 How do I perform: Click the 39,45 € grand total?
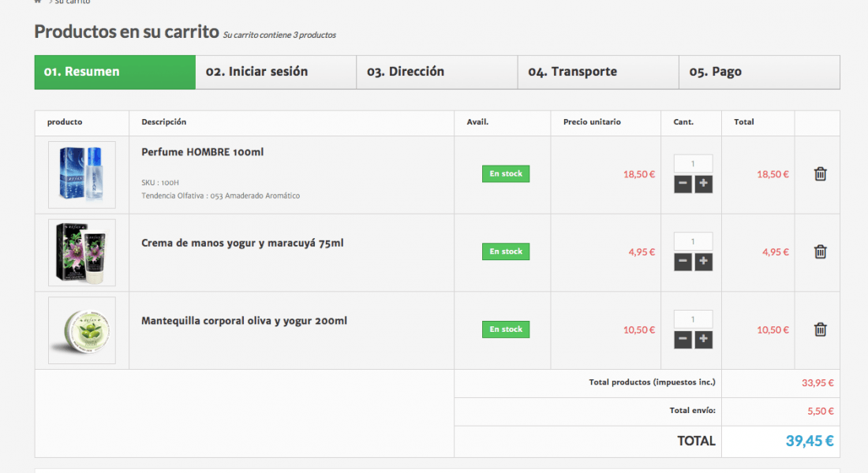click(x=810, y=441)
